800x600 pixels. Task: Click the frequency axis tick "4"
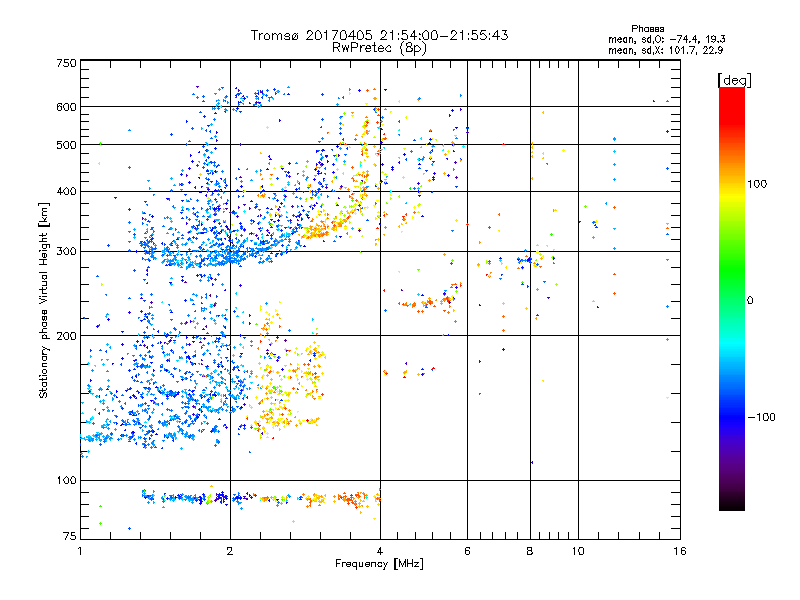(x=380, y=551)
